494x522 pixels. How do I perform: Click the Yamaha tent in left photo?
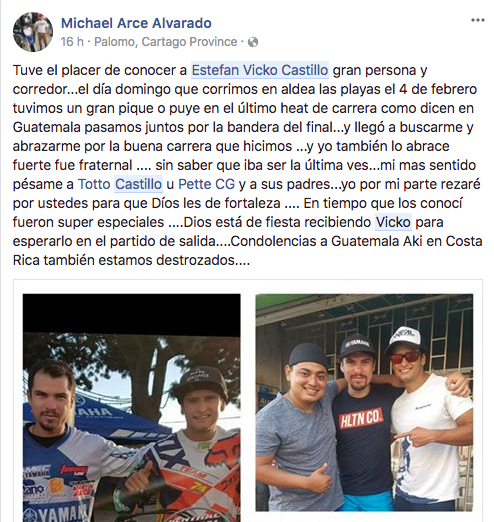[x=97, y=422]
